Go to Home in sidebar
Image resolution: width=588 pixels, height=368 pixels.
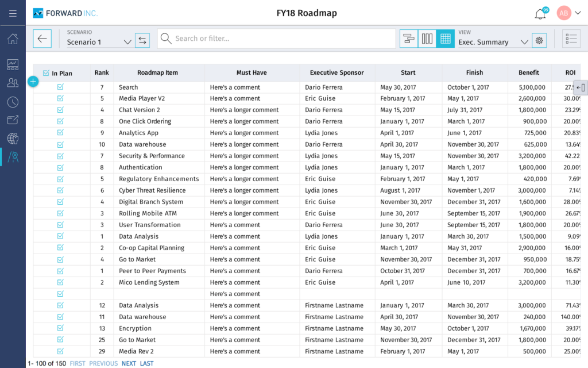[13, 39]
